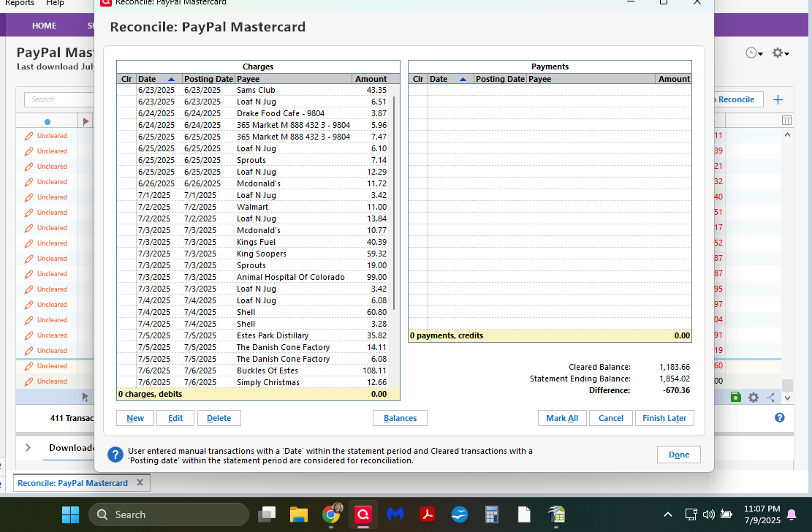Open the Windows Start menu
The image size is (812, 532).
click(70, 514)
